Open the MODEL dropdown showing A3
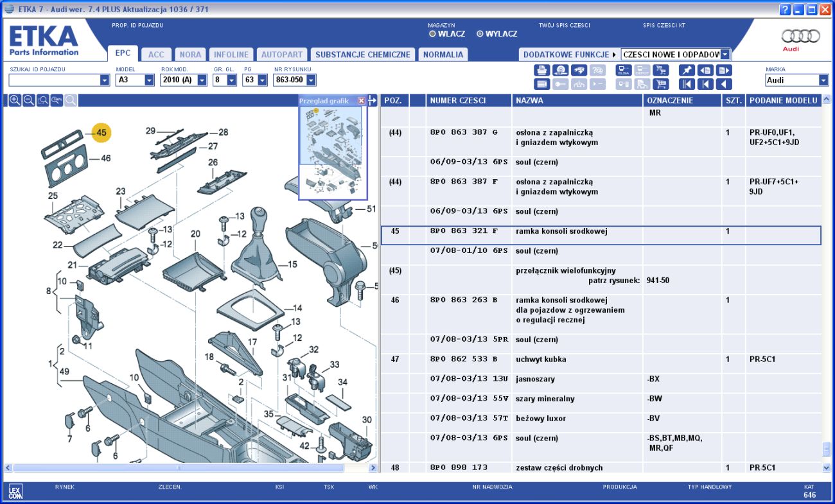Image resolution: width=835 pixels, height=504 pixels. point(149,80)
